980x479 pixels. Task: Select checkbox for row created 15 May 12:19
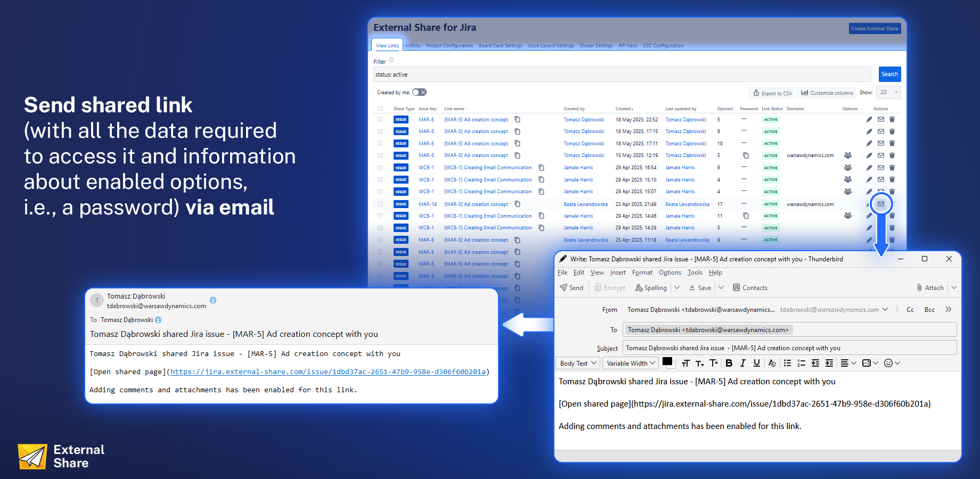(x=380, y=155)
